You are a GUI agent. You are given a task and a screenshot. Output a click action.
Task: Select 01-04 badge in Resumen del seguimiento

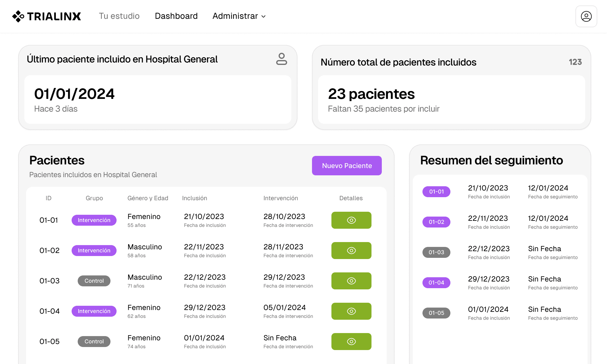436,283
